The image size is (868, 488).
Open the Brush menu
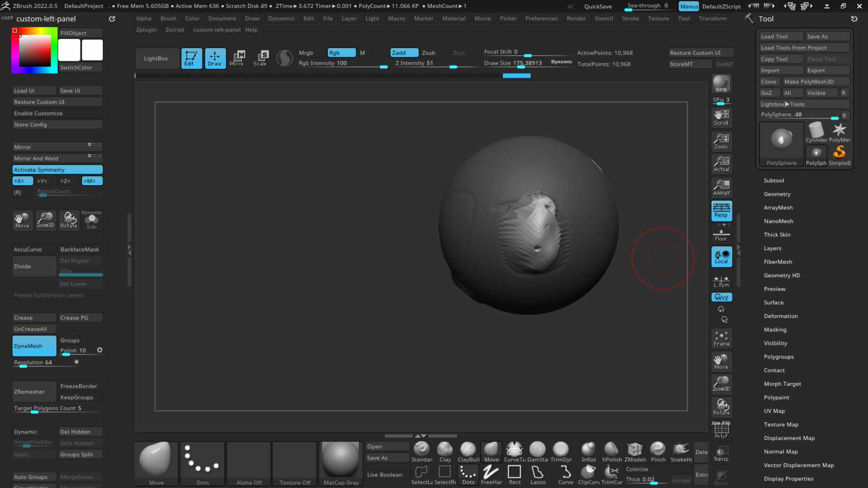pos(168,19)
